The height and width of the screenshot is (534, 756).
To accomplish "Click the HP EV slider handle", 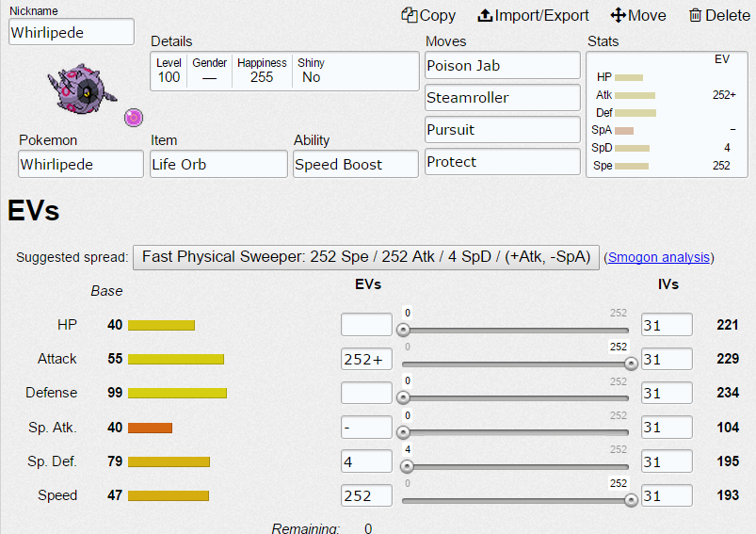I will point(403,330).
